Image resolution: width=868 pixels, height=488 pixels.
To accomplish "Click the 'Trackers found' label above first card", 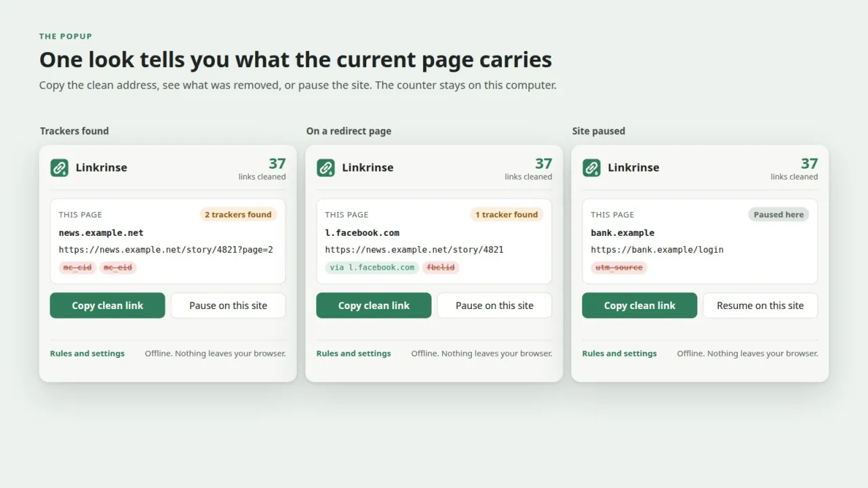I will [x=75, y=131].
